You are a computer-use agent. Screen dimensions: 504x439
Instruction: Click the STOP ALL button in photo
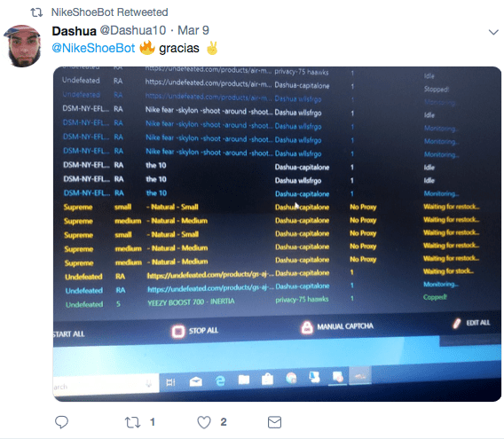coord(195,331)
